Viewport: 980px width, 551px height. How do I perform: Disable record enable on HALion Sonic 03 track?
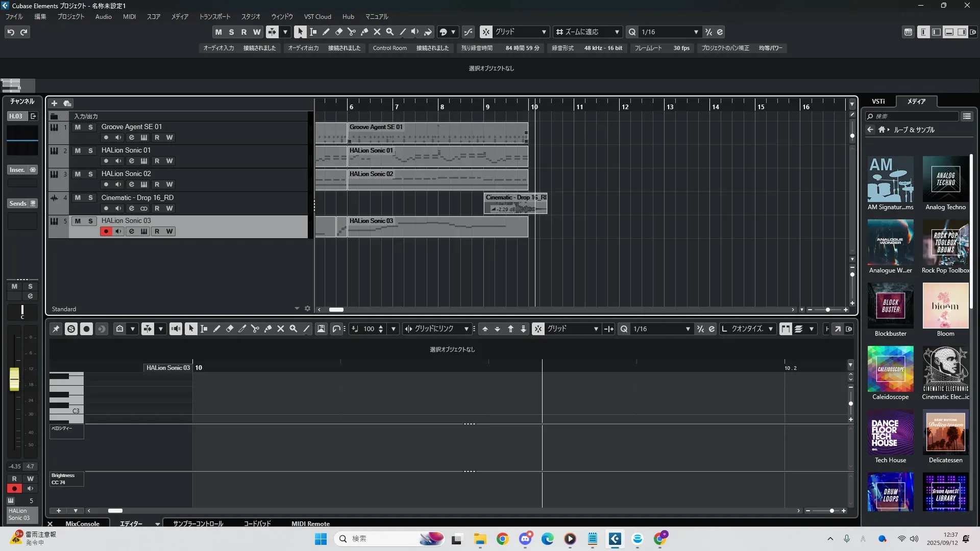point(106,232)
